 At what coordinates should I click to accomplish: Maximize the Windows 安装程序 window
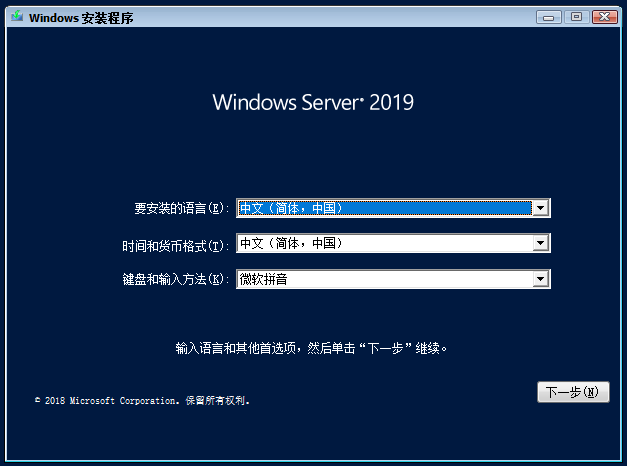coord(576,17)
